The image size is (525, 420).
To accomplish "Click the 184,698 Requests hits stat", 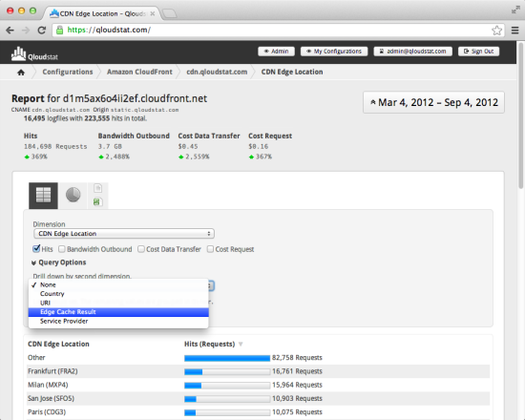I will click(x=55, y=146).
